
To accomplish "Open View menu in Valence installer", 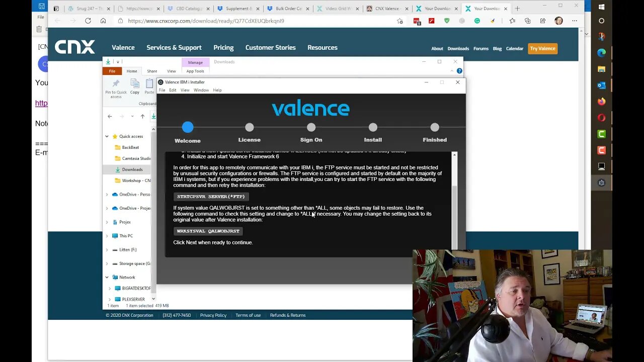I will pyautogui.click(x=185, y=90).
